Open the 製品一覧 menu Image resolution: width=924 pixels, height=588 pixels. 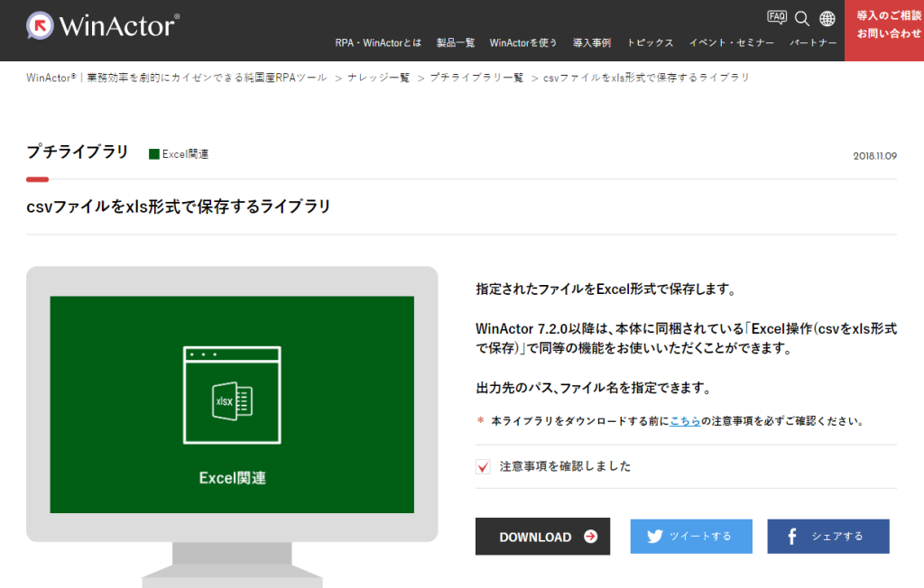coord(455,43)
